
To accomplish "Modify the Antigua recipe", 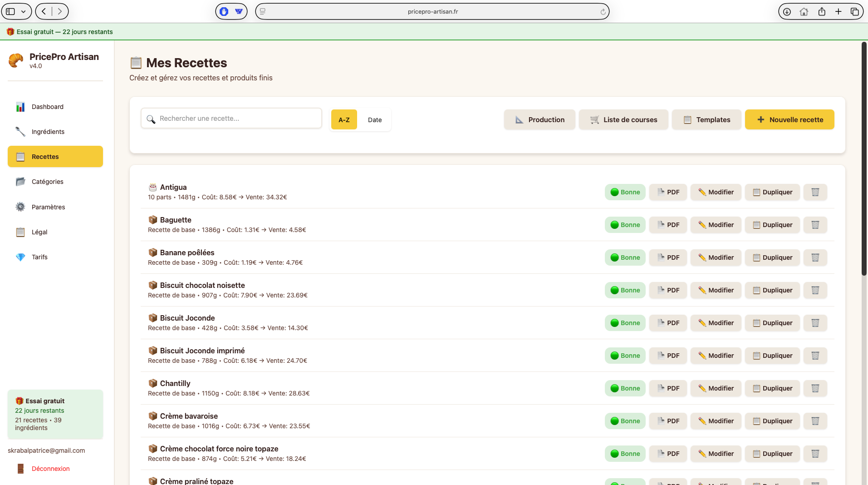I will [x=716, y=192].
